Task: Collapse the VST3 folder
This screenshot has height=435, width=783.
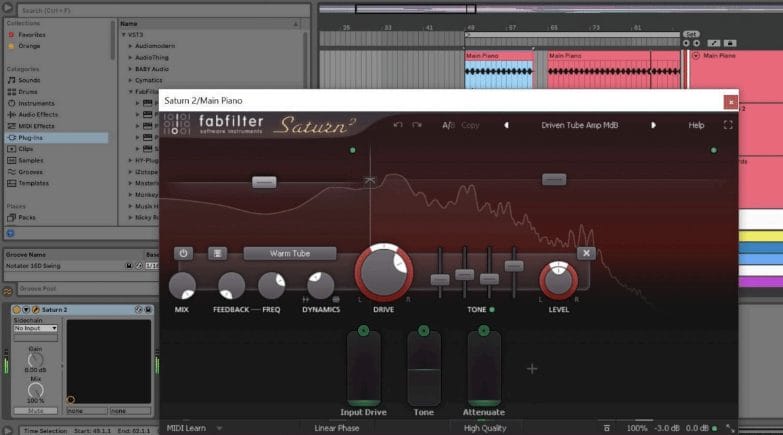Action: (124, 34)
